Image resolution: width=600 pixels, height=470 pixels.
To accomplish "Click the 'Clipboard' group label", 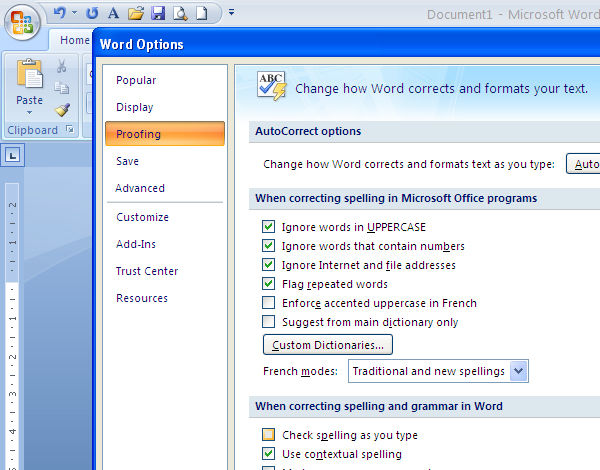I will 33,130.
